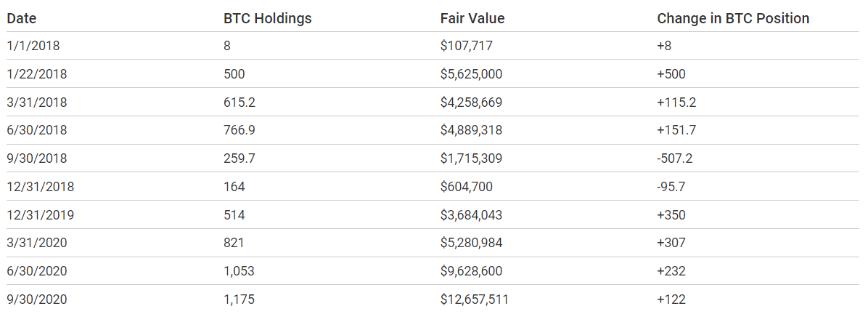Select the 9/30/2020 date cell

point(37,299)
